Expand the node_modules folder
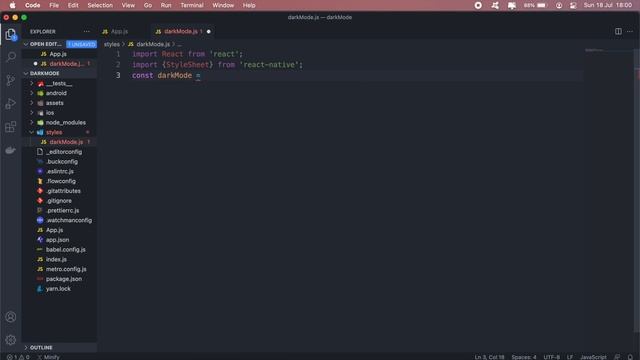Viewport: 640px width, 360px height. coord(59,122)
